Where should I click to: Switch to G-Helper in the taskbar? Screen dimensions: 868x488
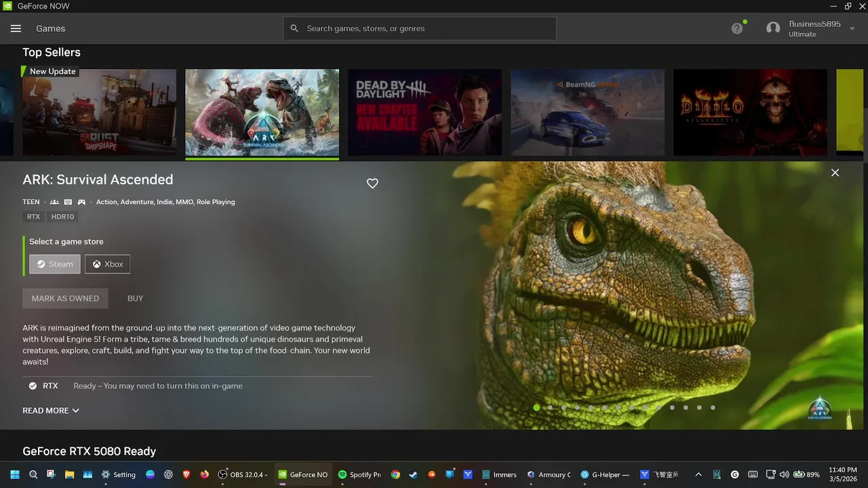(606, 474)
